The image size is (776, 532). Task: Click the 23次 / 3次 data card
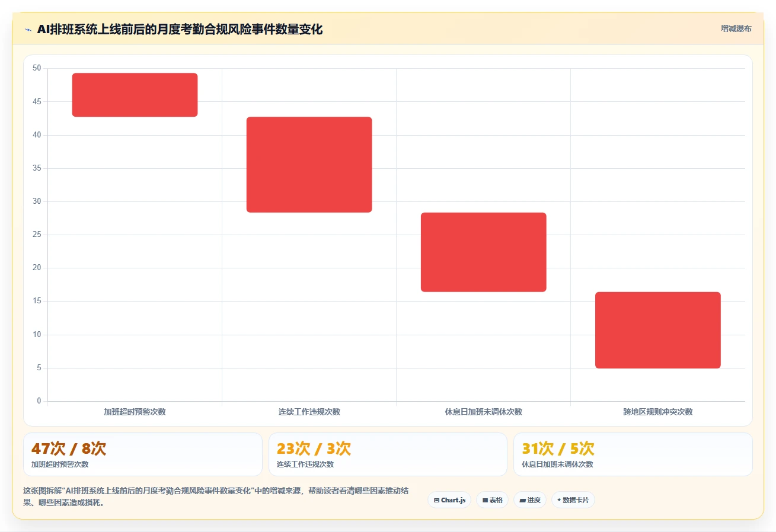(388, 454)
